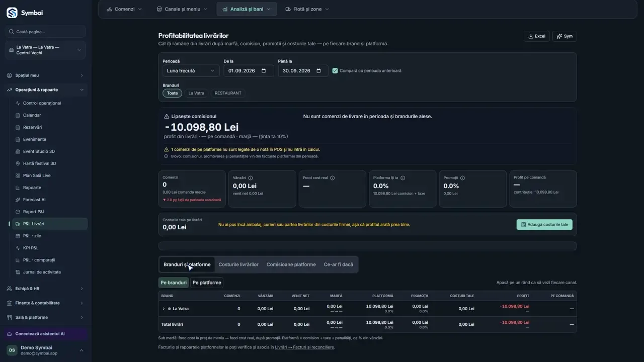Open the Promoții info icon
644x362 pixels.
click(x=462, y=178)
